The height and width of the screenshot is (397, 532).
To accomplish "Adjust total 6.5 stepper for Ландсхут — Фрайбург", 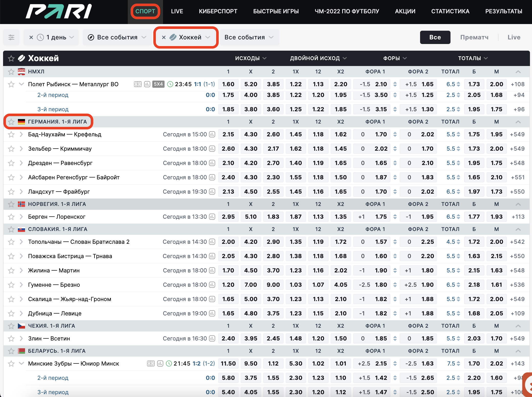I will [x=458, y=192].
